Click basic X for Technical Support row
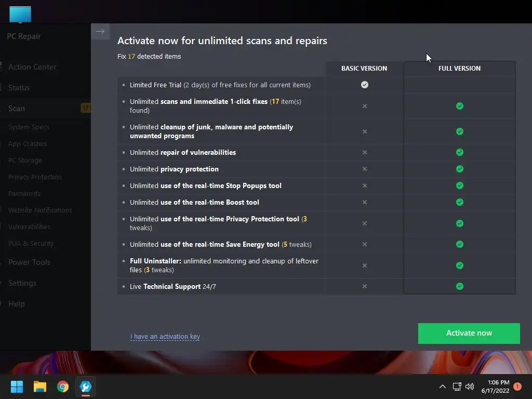This screenshot has width=532, height=399. pyautogui.click(x=365, y=286)
